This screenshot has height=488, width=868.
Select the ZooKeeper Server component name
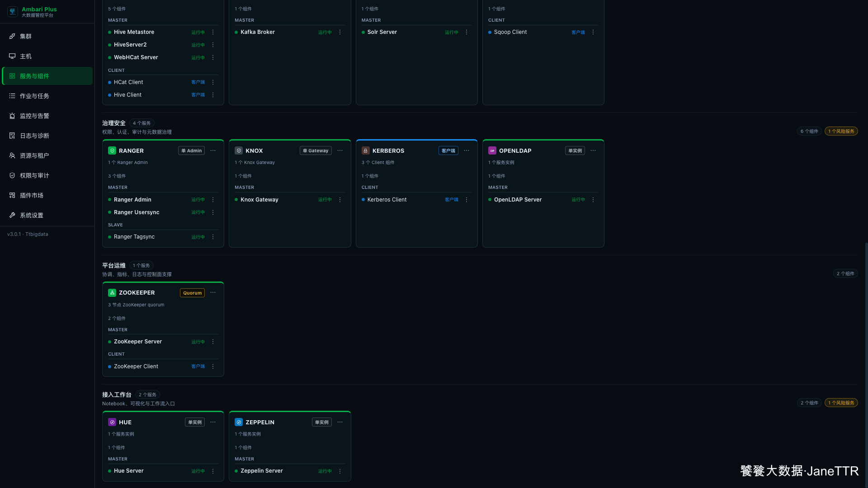tap(138, 342)
